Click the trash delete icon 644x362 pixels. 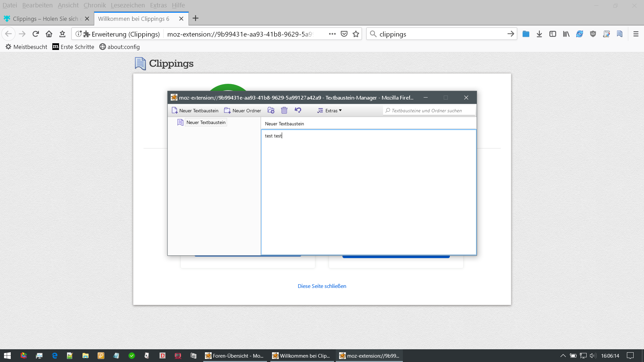click(x=284, y=110)
